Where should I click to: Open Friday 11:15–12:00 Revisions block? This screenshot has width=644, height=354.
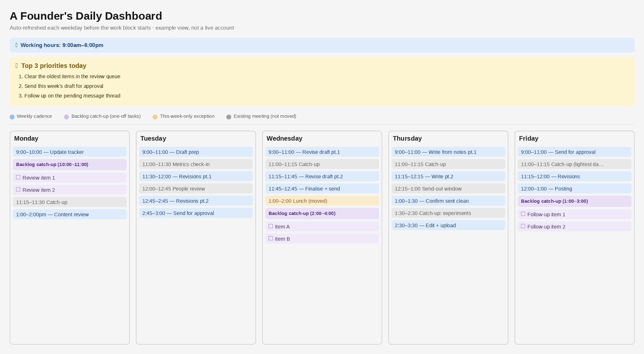click(x=574, y=176)
